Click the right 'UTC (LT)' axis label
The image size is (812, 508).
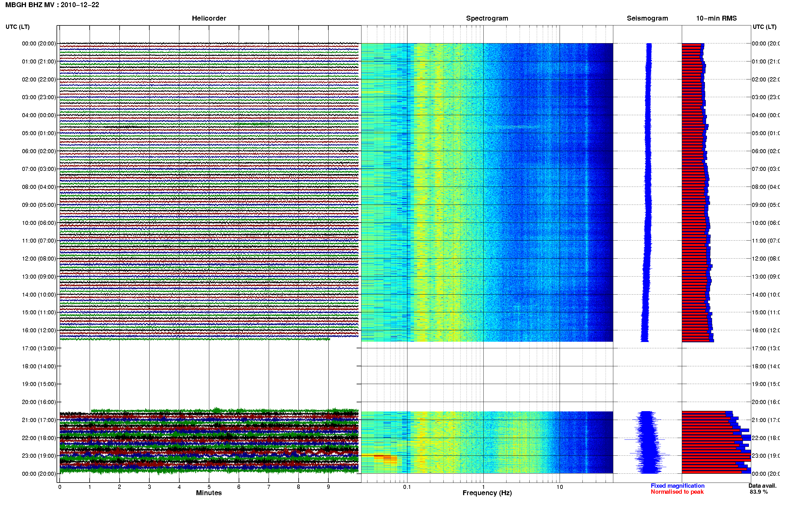coord(764,27)
